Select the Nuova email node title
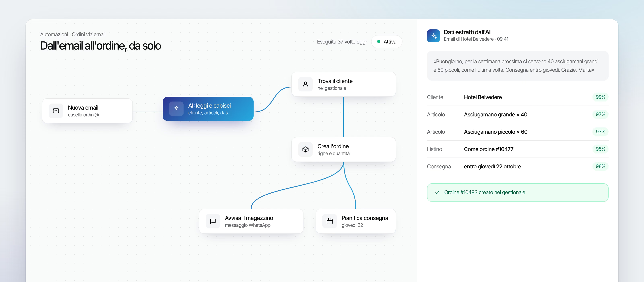Viewport: 644px width, 282px height. pos(83,108)
